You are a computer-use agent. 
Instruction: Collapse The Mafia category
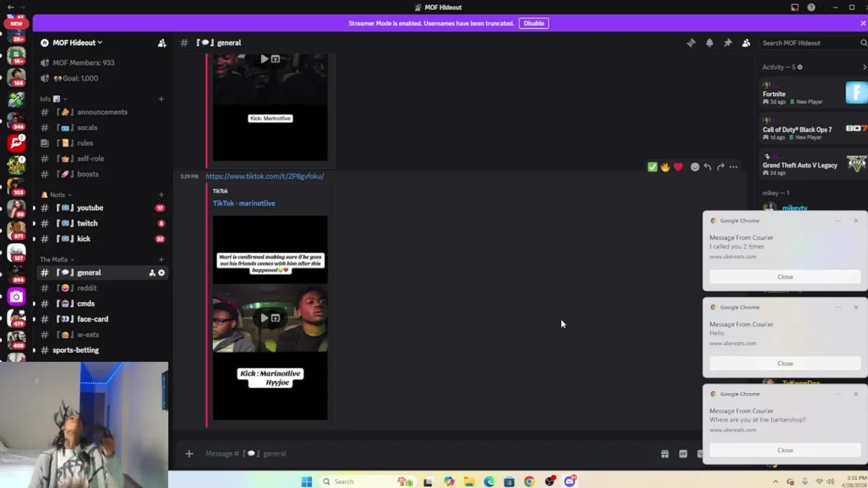[56, 260]
